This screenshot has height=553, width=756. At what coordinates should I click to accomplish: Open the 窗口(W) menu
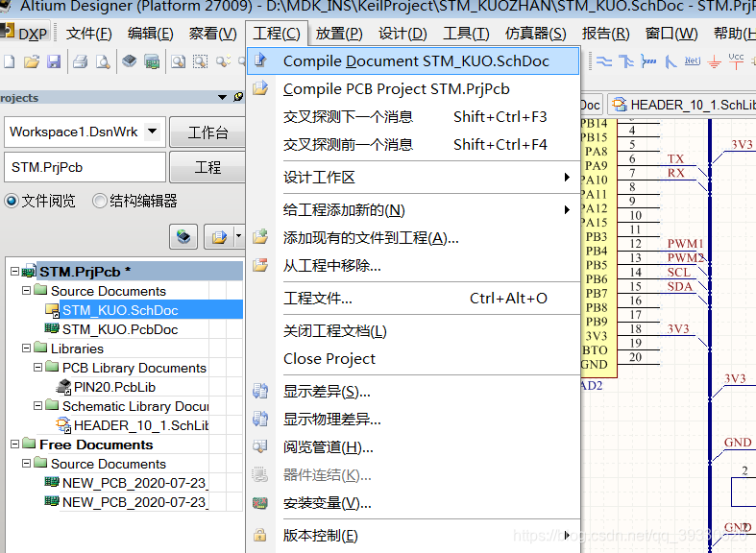click(x=671, y=34)
